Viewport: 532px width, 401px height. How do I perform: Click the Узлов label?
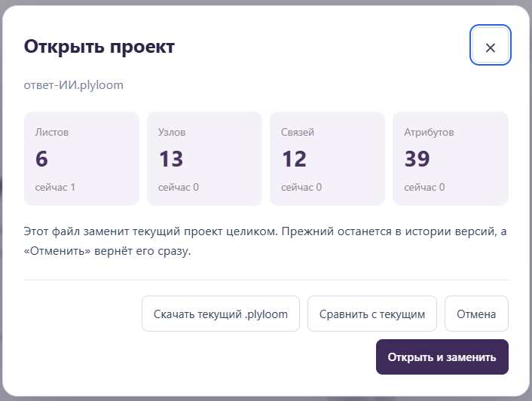pos(172,132)
